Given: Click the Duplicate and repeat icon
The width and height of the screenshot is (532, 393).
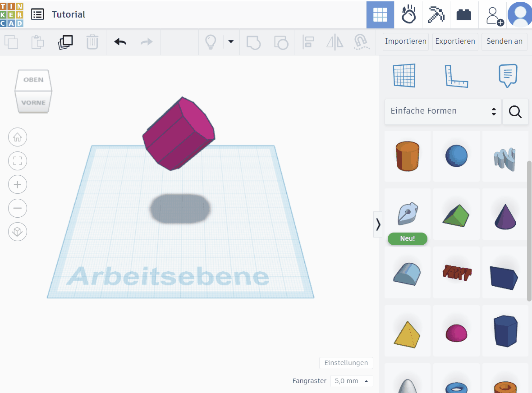Looking at the screenshot, I should pos(65,42).
